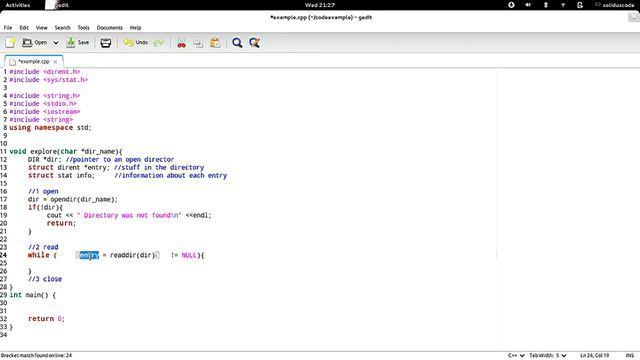Click the '//1 open' comment
This screenshot has width=640, height=360.
tap(43, 191)
